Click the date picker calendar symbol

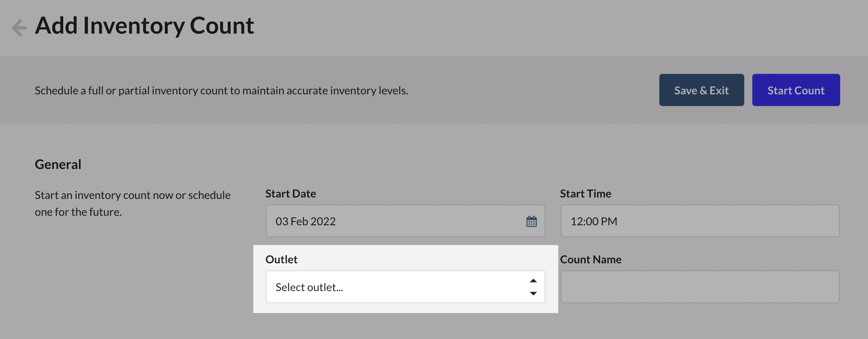pyautogui.click(x=532, y=221)
